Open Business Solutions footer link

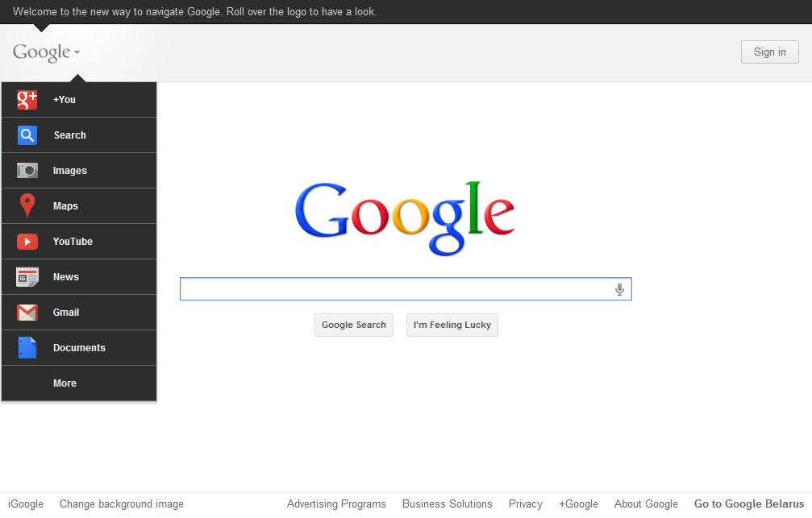pos(448,504)
